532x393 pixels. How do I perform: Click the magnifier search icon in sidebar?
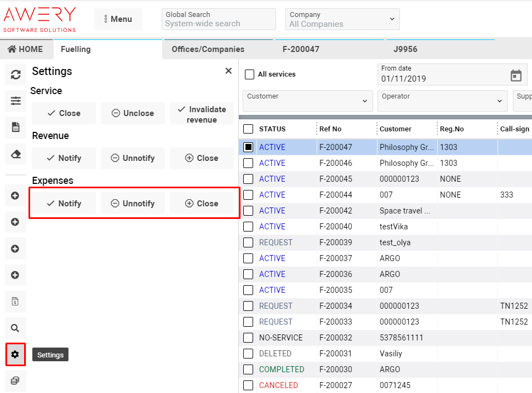(15, 328)
